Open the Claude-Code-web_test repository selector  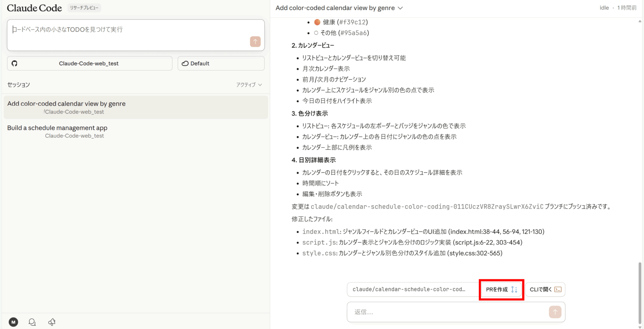point(90,64)
